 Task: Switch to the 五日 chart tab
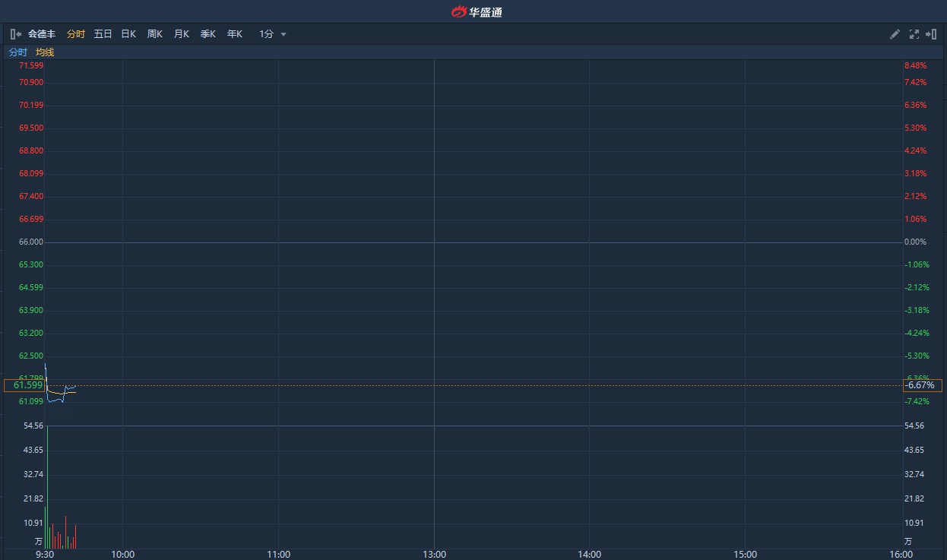(x=103, y=34)
